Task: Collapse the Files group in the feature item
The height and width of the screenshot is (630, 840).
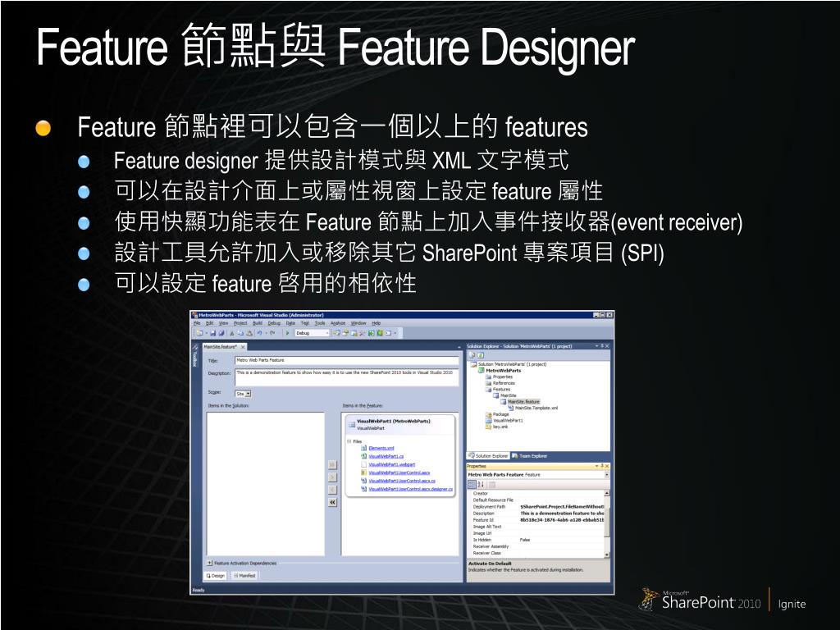Action: click(x=349, y=441)
